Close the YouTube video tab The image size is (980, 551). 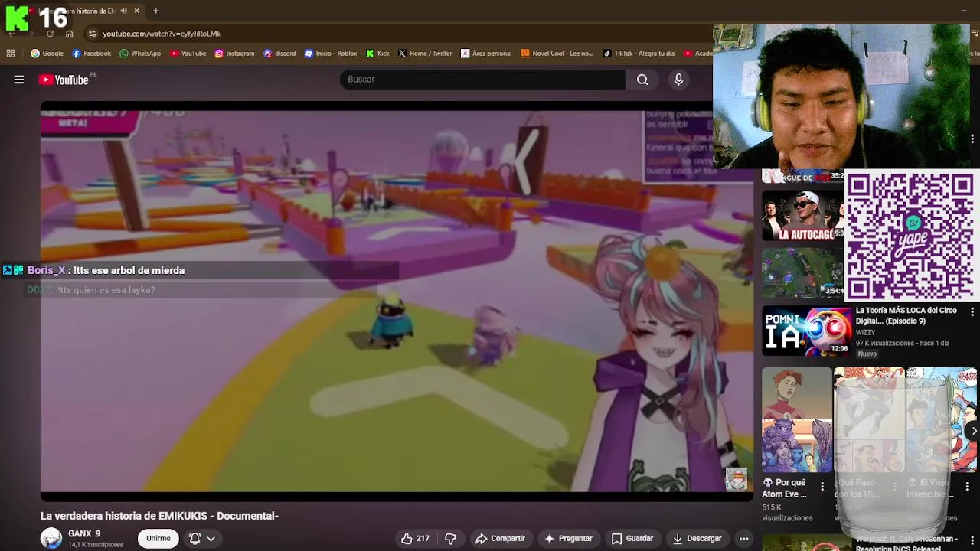(137, 11)
